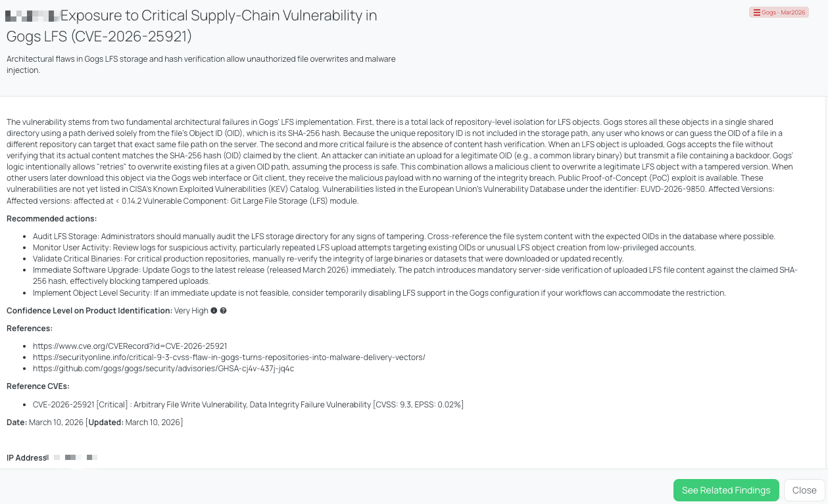Click the See Related Findings button
Viewport: 828px width, 504px height.
pos(726,490)
